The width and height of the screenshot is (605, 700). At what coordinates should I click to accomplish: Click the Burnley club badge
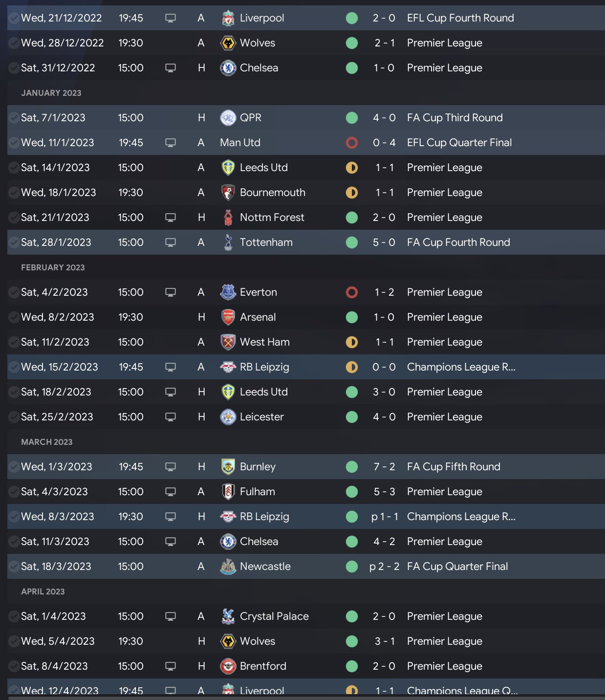228,467
